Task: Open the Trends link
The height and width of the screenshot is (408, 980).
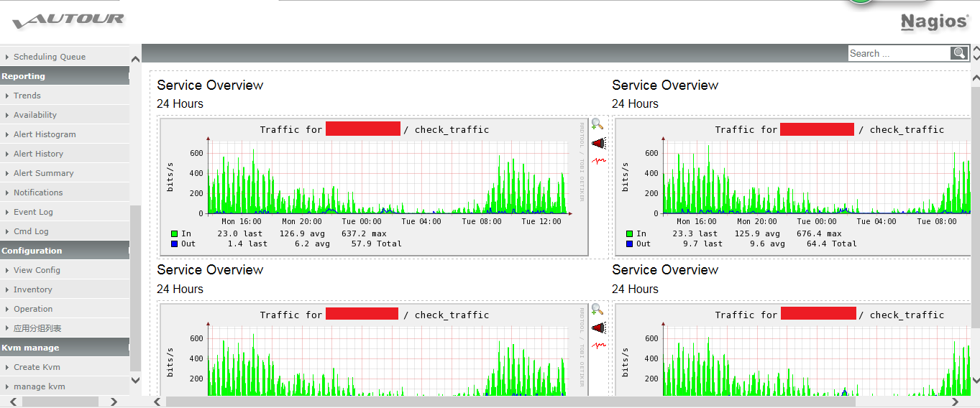Action: pos(27,96)
